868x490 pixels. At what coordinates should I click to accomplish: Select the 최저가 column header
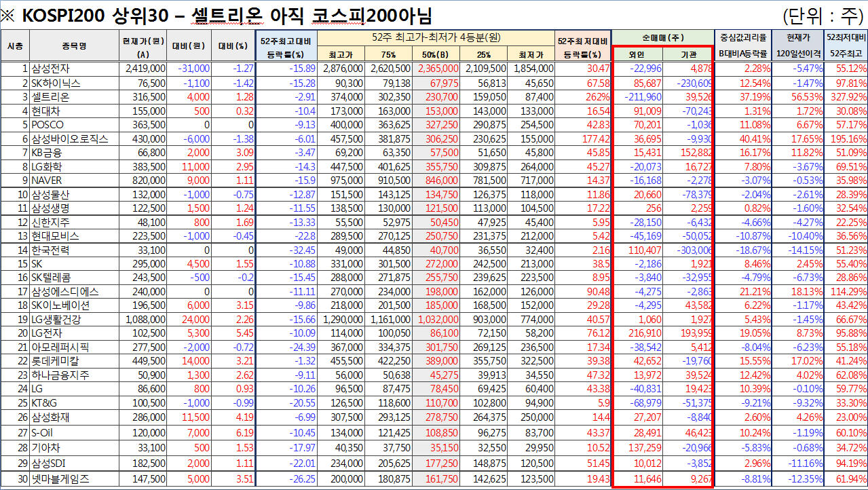point(530,54)
